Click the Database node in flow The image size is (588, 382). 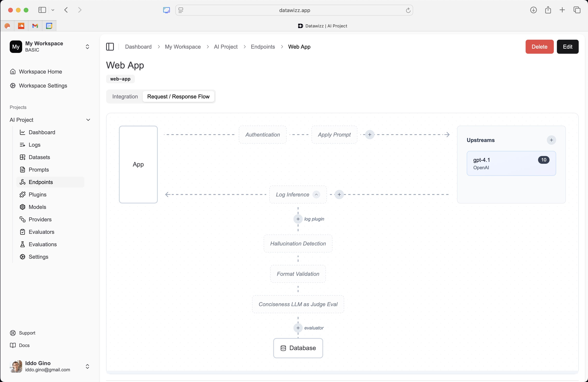298,348
